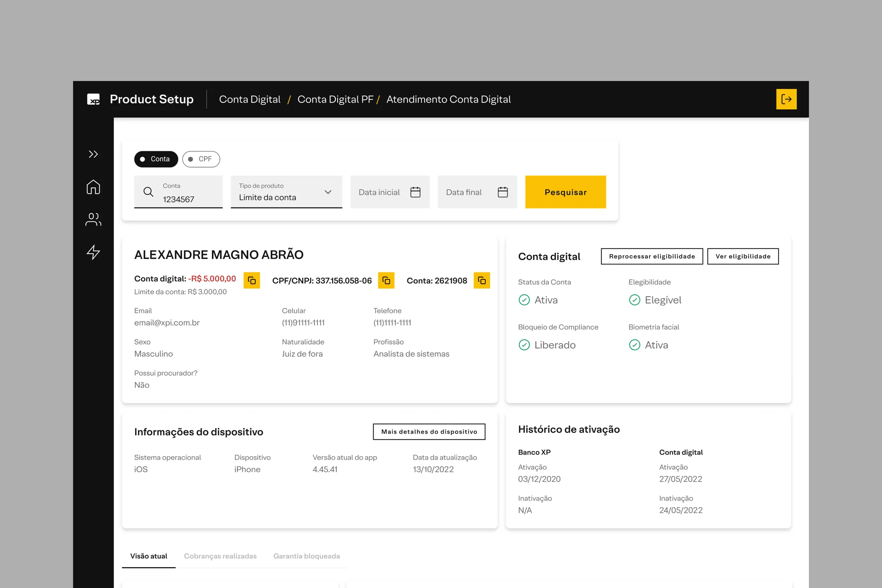The height and width of the screenshot is (588, 882).
Task: Select the CPF search mode
Action: [x=201, y=159]
